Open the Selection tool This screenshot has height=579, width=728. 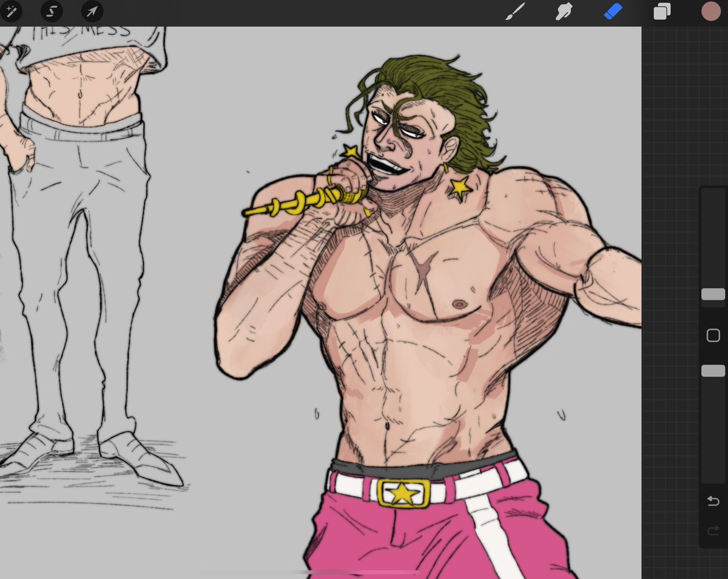pos(52,11)
